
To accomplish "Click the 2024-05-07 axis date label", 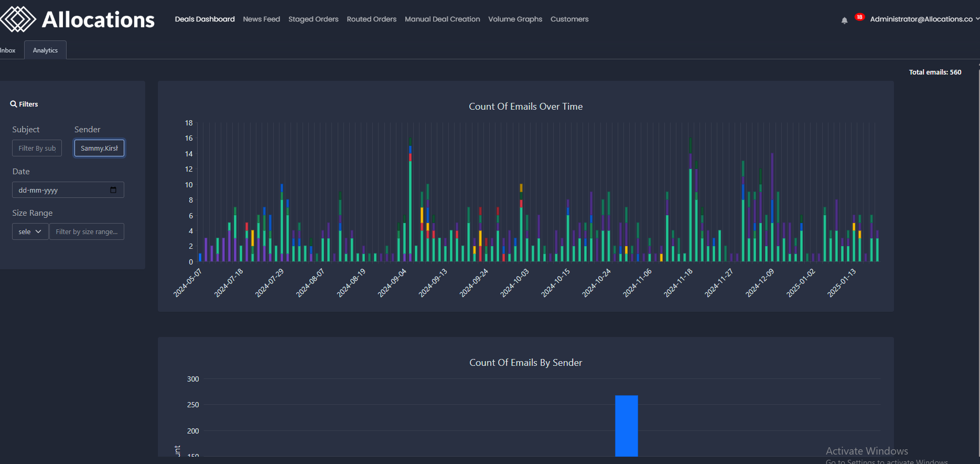I will [x=188, y=283].
